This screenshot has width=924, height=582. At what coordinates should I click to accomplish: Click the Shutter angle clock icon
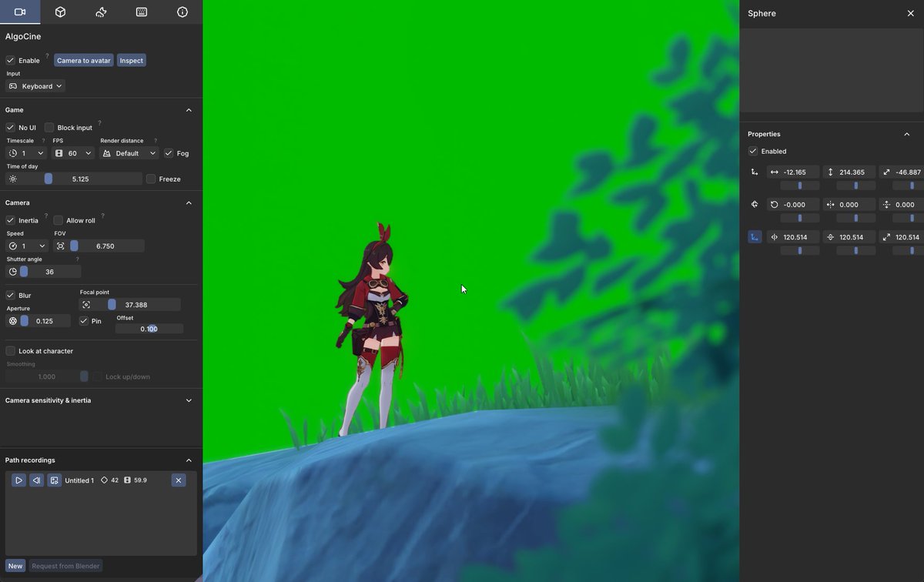click(12, 271)
